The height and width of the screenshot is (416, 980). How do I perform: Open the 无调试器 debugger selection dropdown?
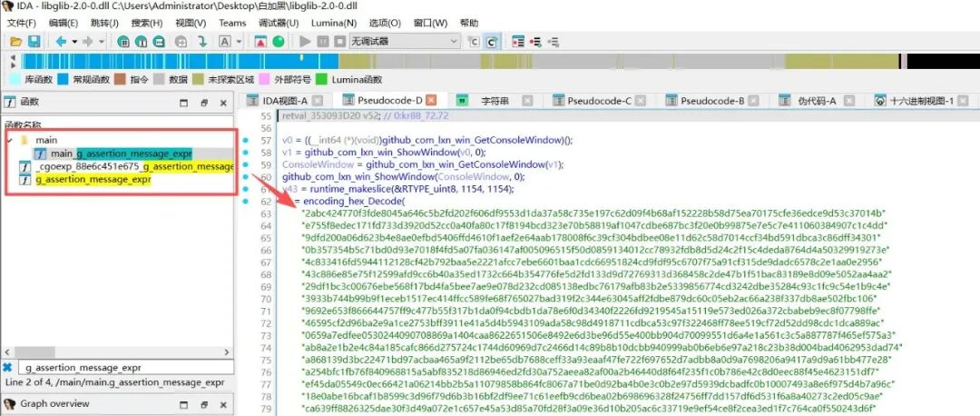point(405,42)
